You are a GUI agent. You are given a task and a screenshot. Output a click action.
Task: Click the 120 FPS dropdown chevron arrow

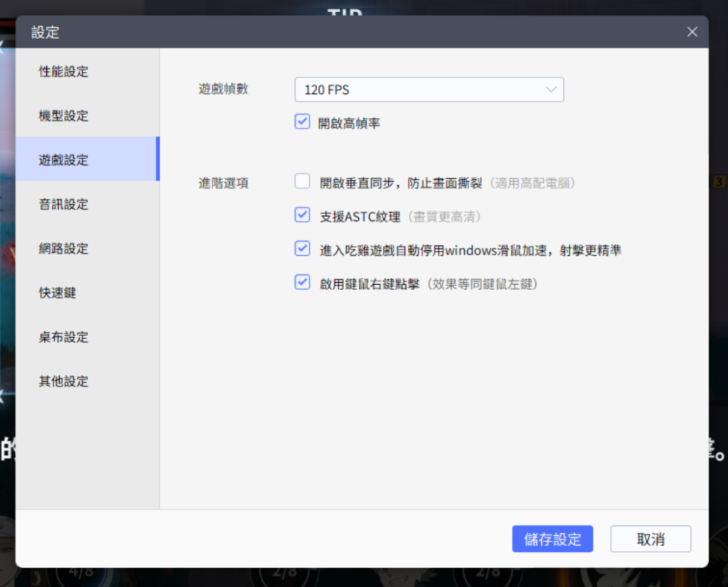click(x=551, y=90)
